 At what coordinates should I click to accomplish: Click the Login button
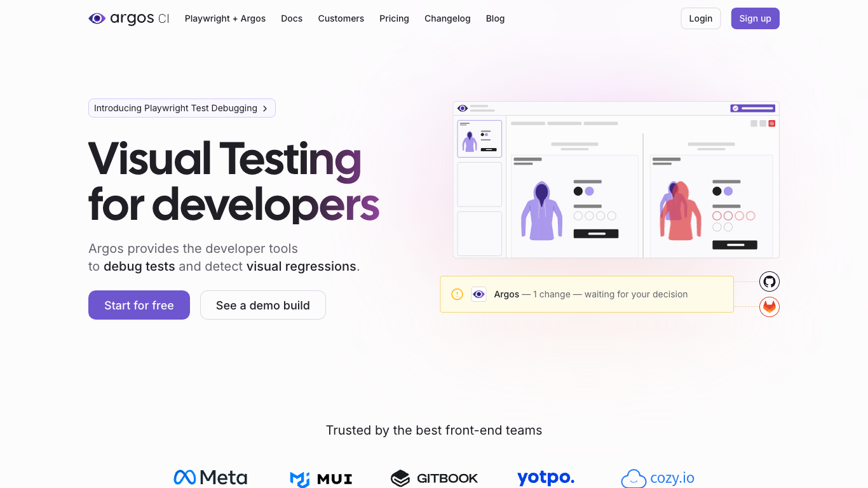700,18
